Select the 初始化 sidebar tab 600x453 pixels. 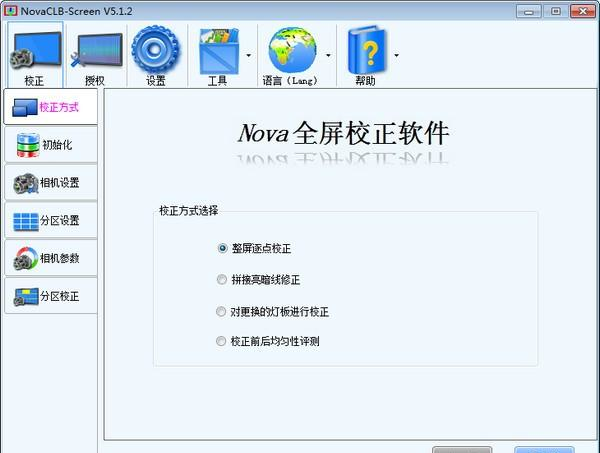point(51,145)
